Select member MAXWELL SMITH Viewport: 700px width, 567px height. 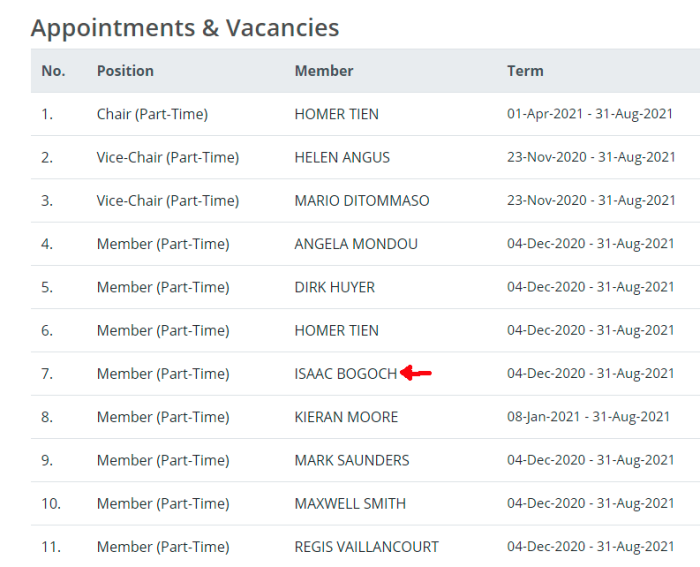(350, 504)
